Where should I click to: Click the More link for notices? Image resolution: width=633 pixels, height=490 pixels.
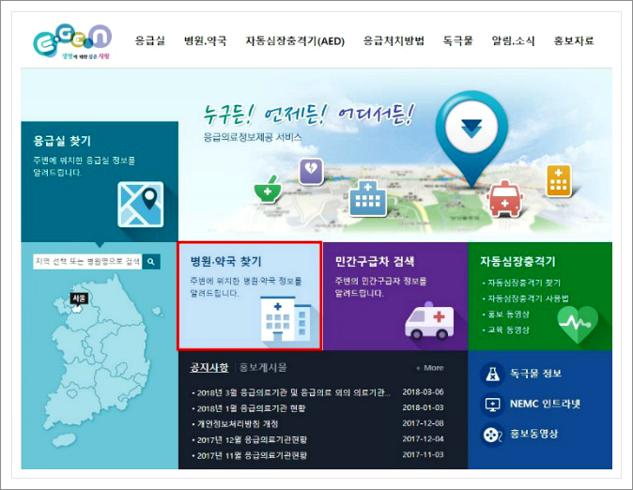coord(430,368)
